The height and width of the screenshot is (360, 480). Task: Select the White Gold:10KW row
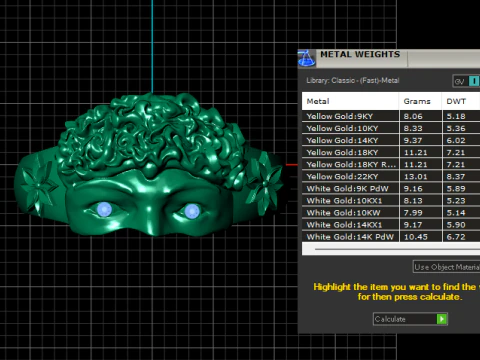[x=391, y=212]
